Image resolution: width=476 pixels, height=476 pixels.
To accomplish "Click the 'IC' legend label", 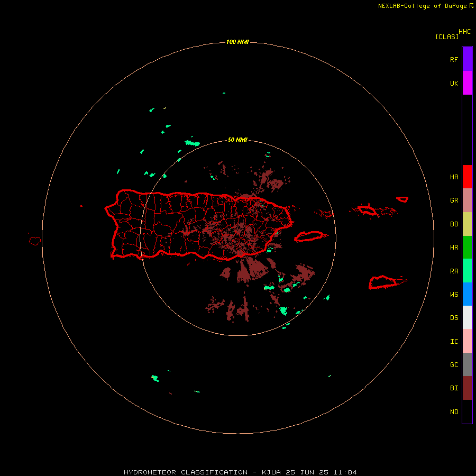I will (454, 342).
